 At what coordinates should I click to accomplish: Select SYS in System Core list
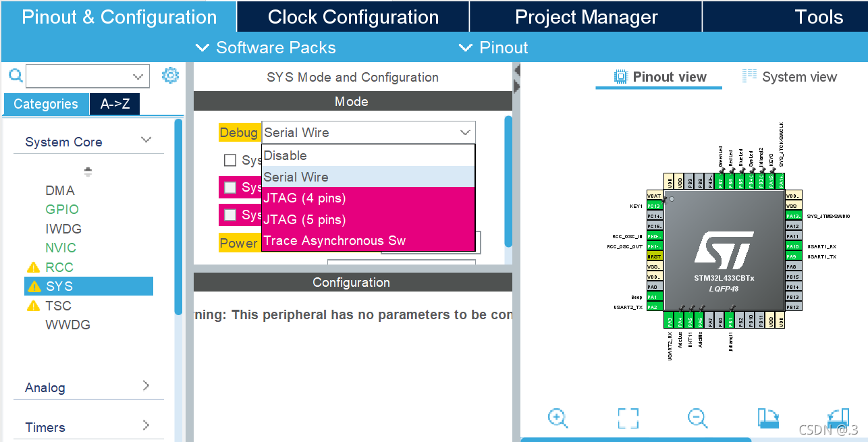point(88,286)
